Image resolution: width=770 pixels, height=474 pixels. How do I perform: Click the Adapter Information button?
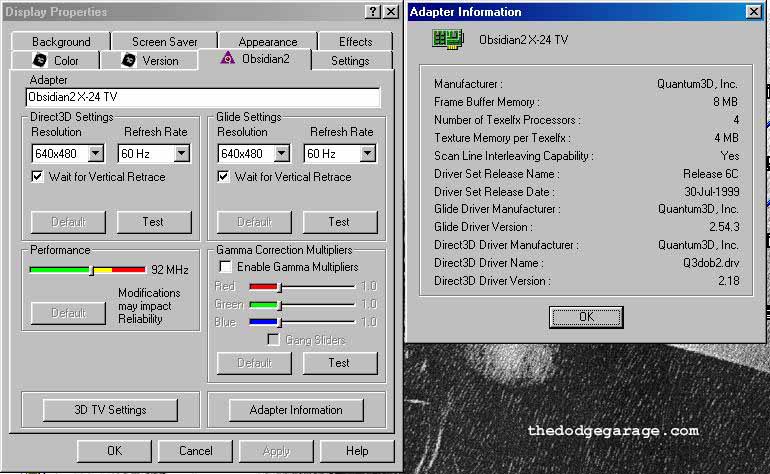[x=296, y=410]
